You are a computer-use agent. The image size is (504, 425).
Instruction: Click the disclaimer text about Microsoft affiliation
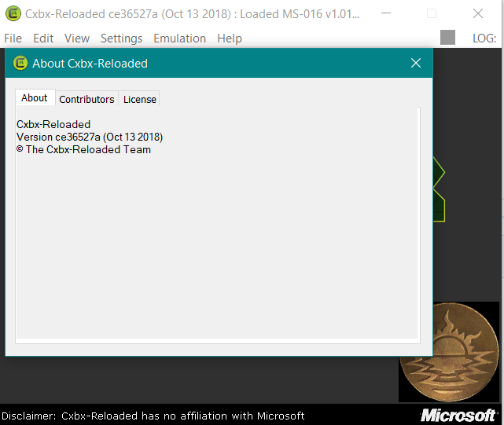click(x=153, y=416)
